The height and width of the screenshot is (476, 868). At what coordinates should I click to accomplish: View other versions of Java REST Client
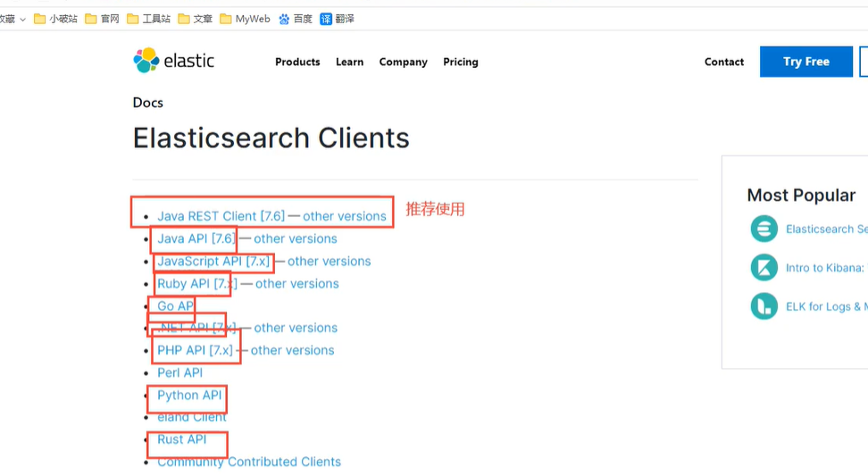tap(345, 216)
